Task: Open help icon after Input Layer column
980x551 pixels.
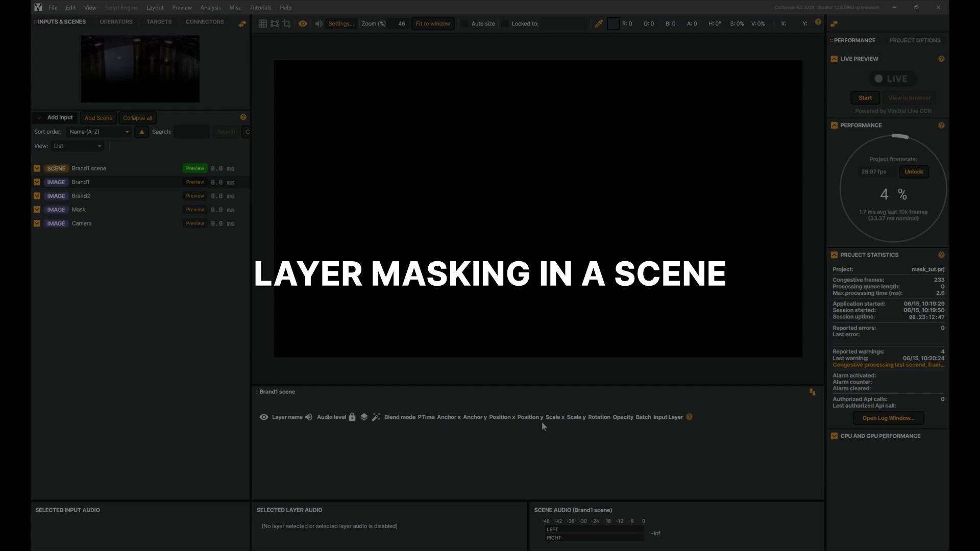Action: click(689, 417)
